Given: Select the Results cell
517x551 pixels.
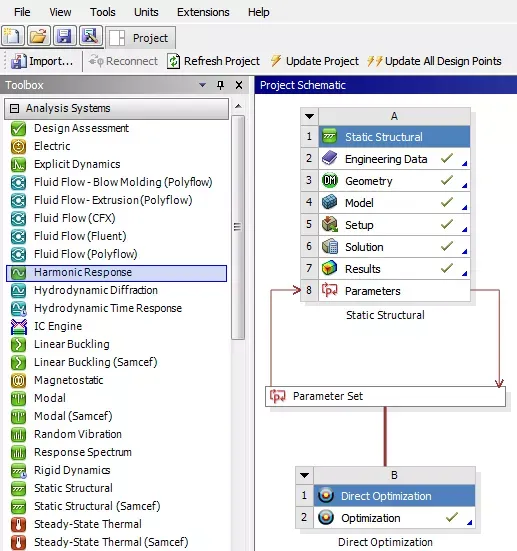Looking at the screenshot, I should coord(394,269).
